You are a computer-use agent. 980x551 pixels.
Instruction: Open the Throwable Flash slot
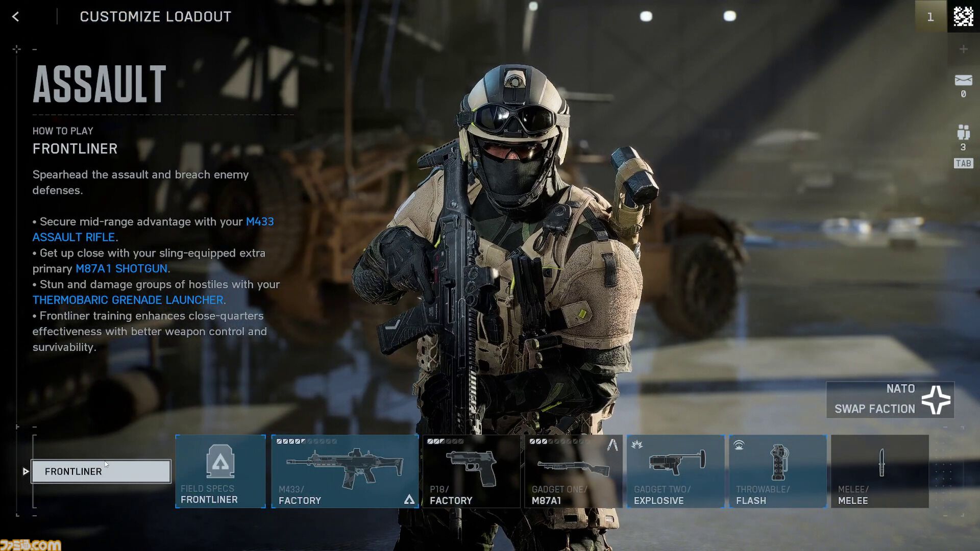[x=778, y=471]
